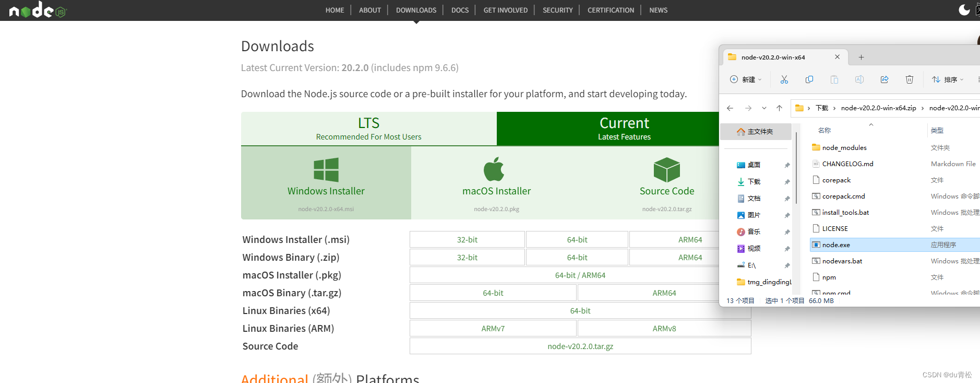
Task: Download Windows Binary .zip 64-bit
Action: (x=577, y=258)
